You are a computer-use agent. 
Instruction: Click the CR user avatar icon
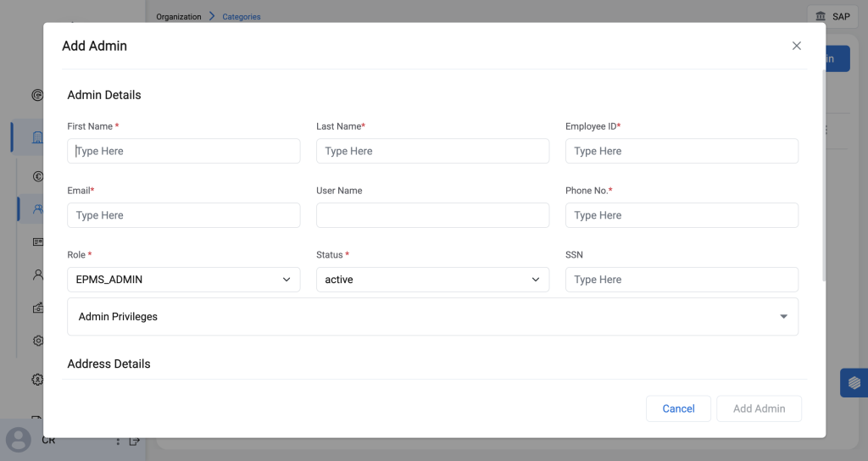(x=19, y=440)
